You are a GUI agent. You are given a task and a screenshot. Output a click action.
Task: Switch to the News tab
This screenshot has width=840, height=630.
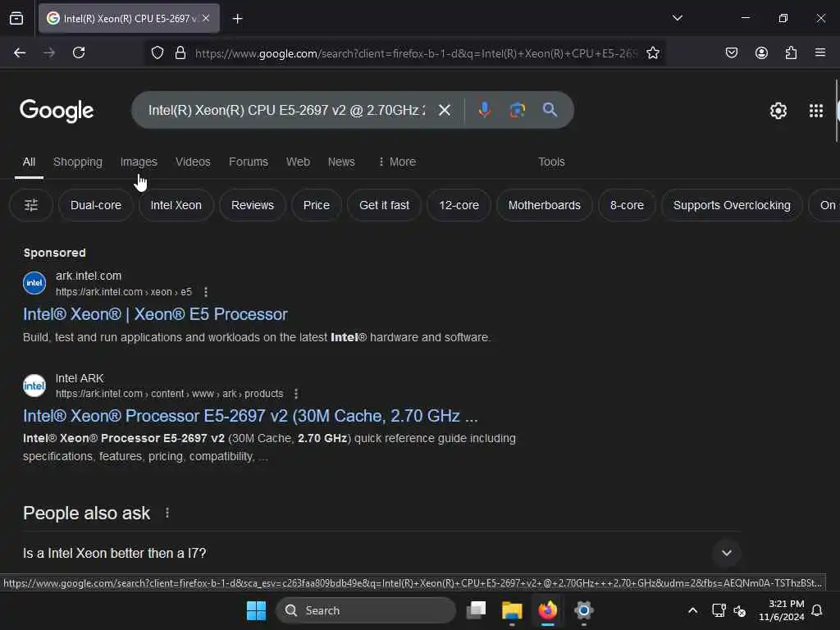341,162
